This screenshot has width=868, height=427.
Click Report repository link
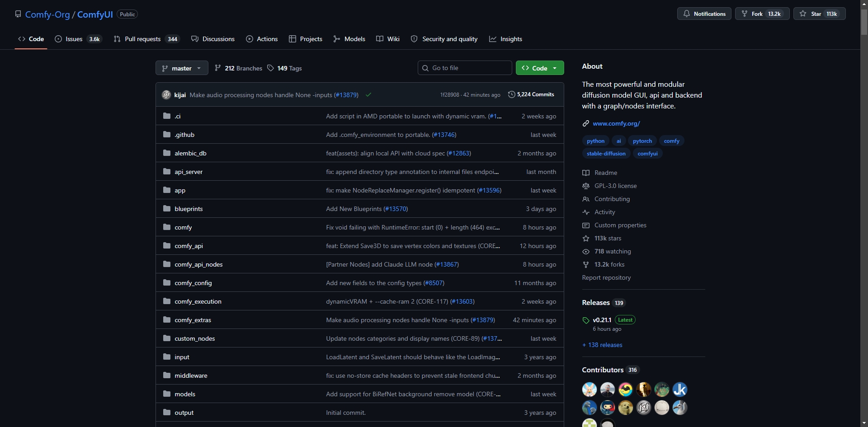[x=606, y=277]
